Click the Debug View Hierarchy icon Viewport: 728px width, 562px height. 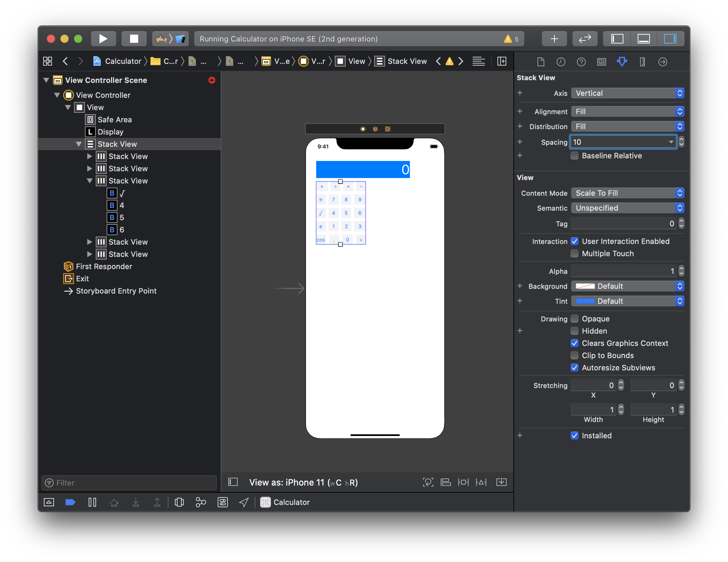[179, 502]
